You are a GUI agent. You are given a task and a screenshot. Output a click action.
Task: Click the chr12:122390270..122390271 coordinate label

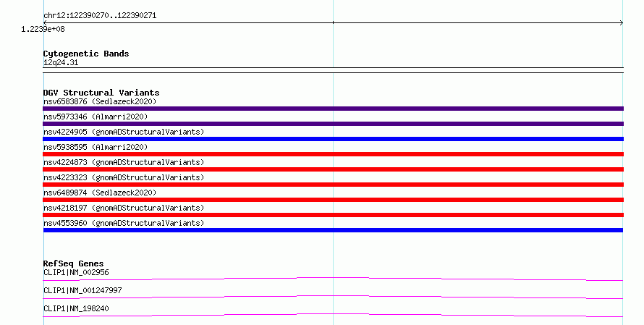[x=100, y=16]
